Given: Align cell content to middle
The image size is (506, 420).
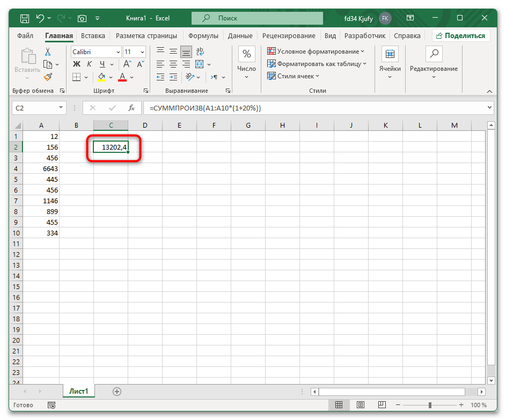Looking at the screenshot, I should tap(173, 51).
